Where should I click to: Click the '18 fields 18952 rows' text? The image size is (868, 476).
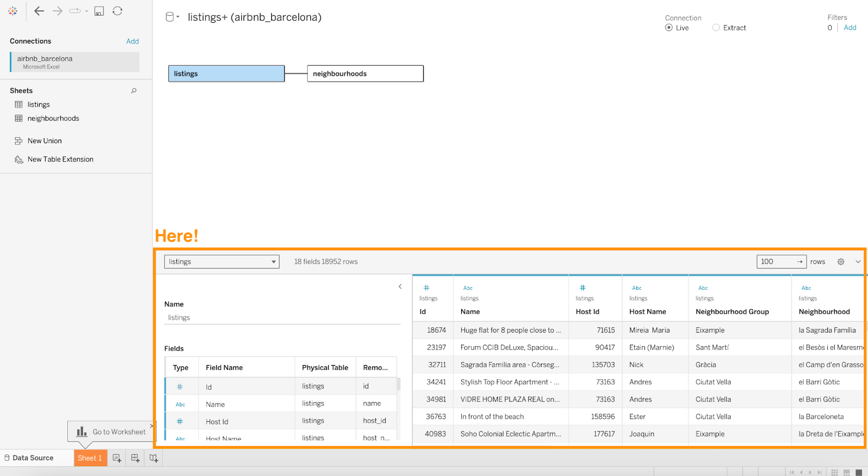tap(325, 262)
